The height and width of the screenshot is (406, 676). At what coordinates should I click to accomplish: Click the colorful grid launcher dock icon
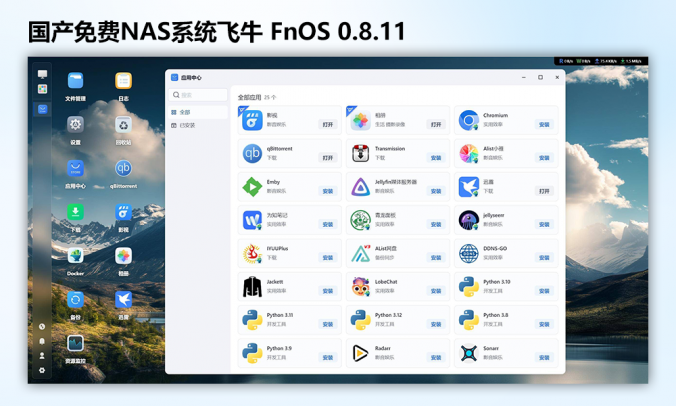(42, 89)
